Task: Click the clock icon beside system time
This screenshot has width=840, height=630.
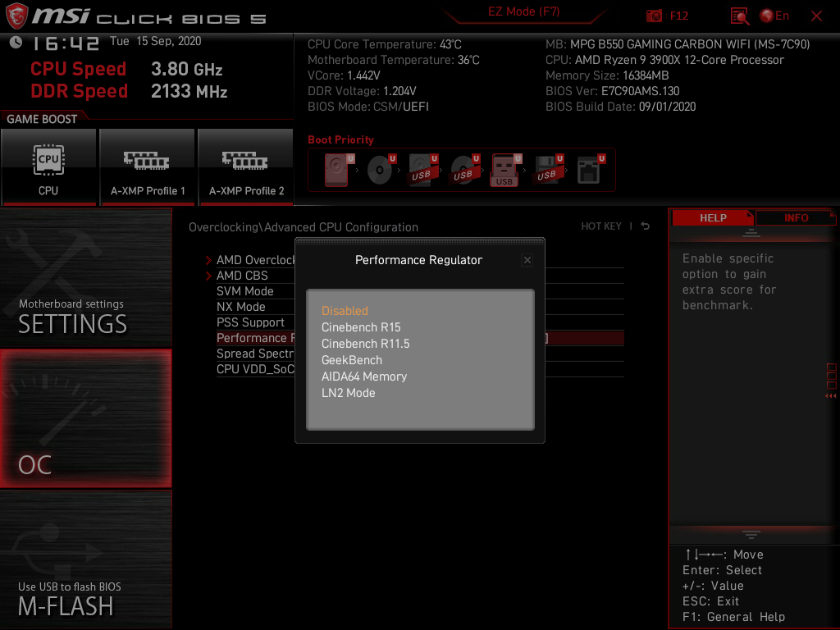Action: (16, 43)
